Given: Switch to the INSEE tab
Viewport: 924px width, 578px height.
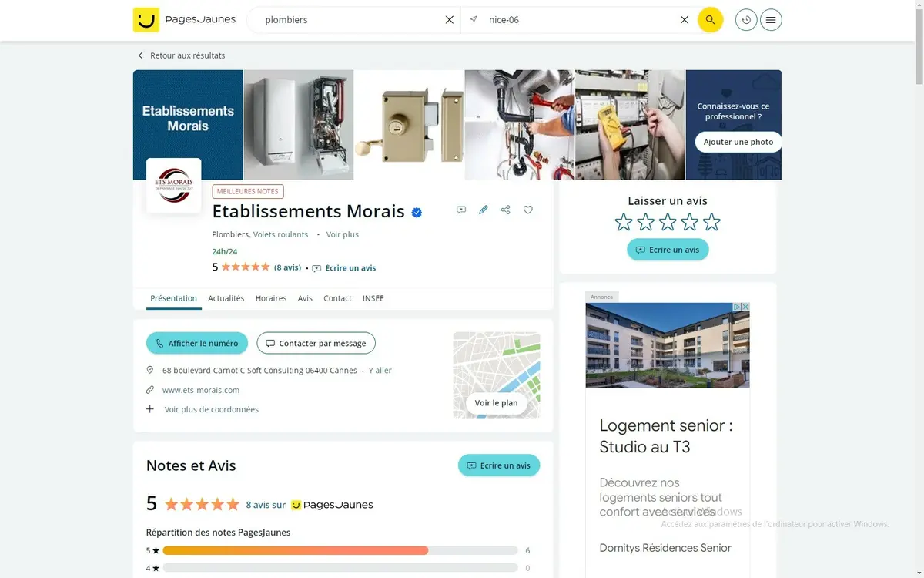Looking at the screenshot, I should [x=373, y=298].
